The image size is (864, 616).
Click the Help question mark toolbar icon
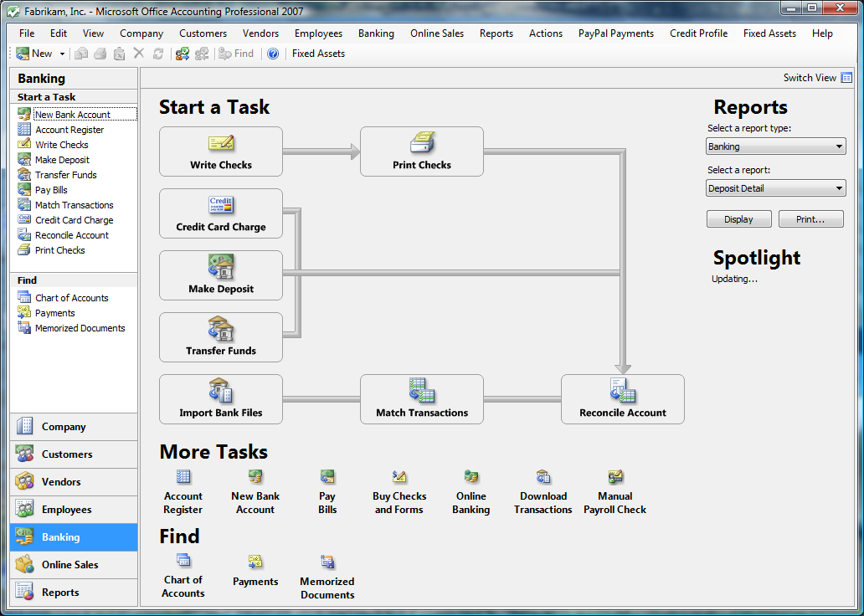click(273, 54)
